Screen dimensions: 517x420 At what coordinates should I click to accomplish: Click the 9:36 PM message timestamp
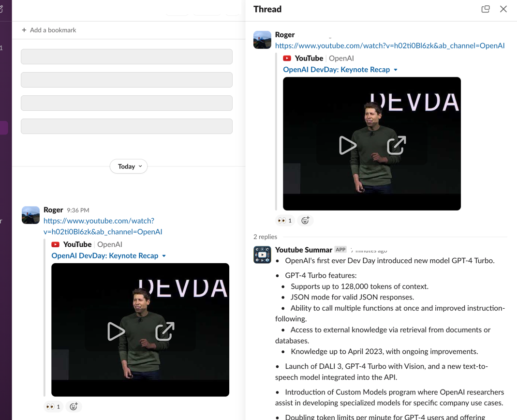coord(78,210)
